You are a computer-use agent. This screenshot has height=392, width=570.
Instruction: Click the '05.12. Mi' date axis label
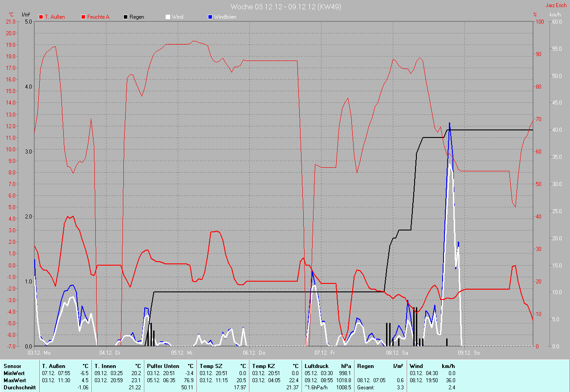182,353
